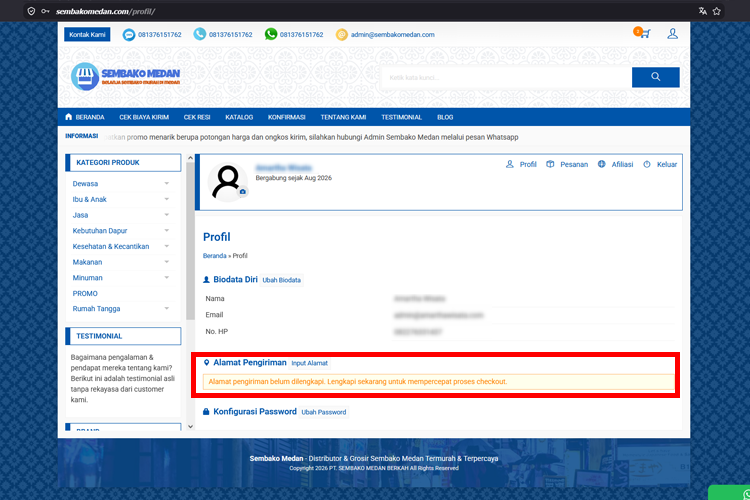Open the shopping cart icon
Image resolution: width=750 pixels, height=500 pixels.
point(645,34)
